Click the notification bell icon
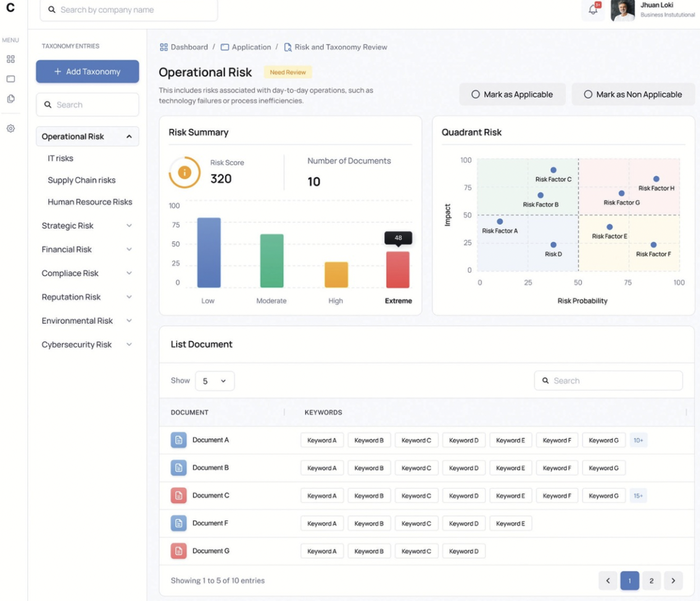 coord(593,9)
